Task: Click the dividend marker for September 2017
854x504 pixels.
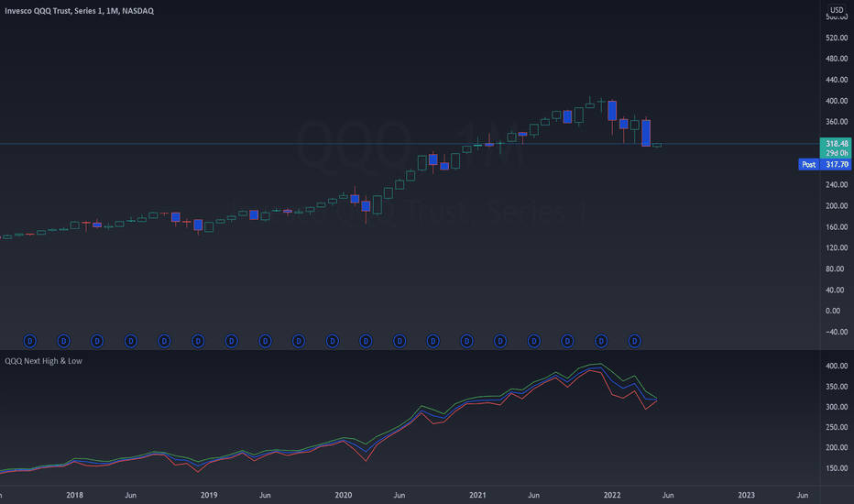Action: pos(30,341)
